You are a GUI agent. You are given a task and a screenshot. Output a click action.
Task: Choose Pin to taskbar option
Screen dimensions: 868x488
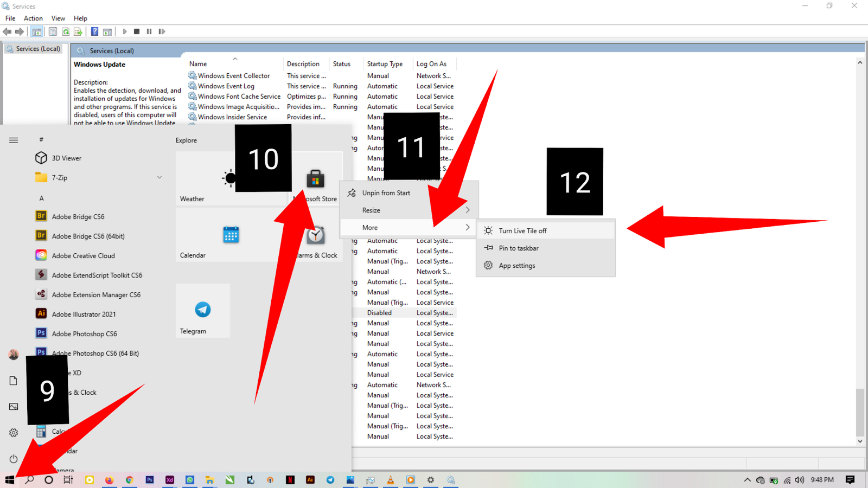tap(546, 248)
